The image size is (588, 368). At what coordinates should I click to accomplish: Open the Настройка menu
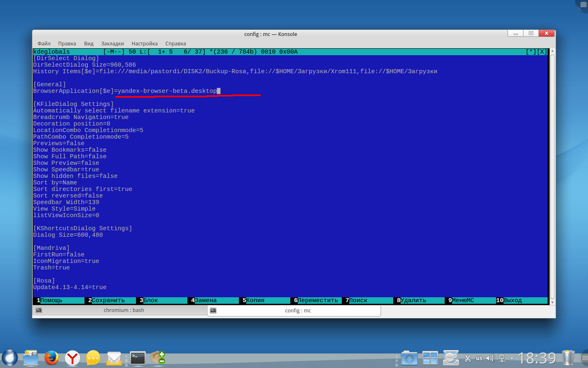(145, 44)
